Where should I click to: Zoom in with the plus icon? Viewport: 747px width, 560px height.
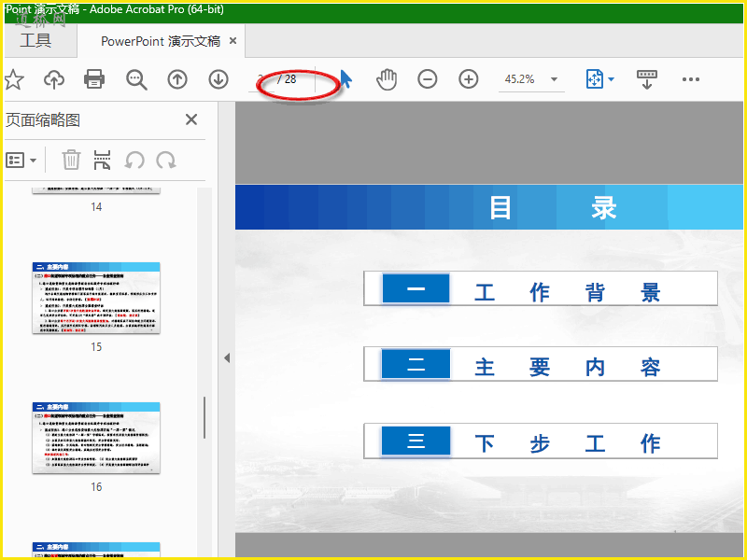(x=469, y=79)
